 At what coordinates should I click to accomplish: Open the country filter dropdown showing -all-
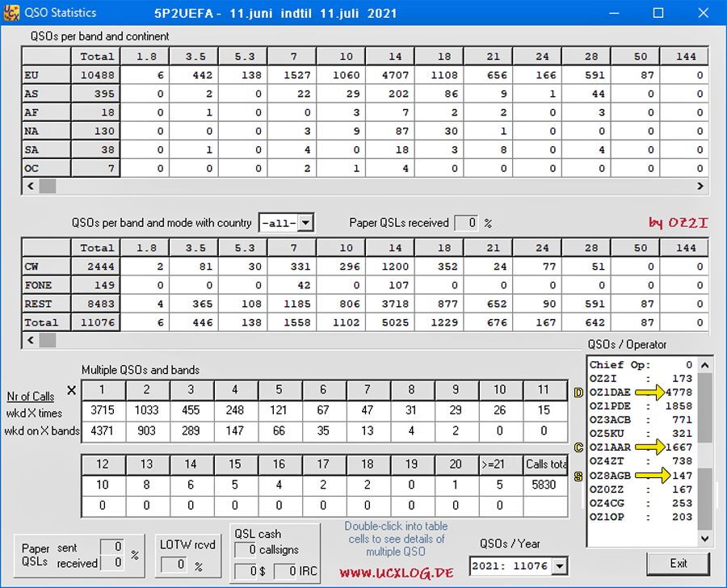[x=286, y=223]
